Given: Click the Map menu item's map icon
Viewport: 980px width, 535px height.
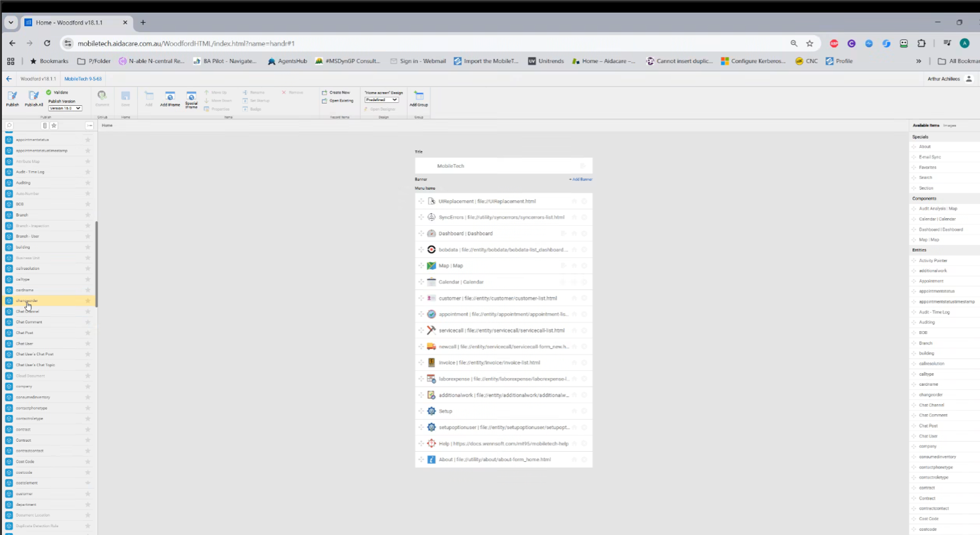Looking at the screenshot, I should tap(431, 266).
